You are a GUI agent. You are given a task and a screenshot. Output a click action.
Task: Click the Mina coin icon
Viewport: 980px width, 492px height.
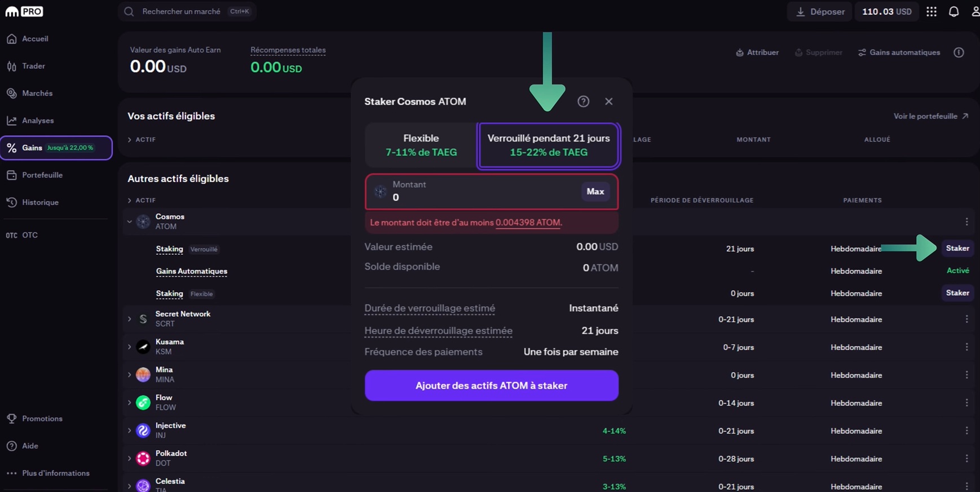tap(143, 375)
